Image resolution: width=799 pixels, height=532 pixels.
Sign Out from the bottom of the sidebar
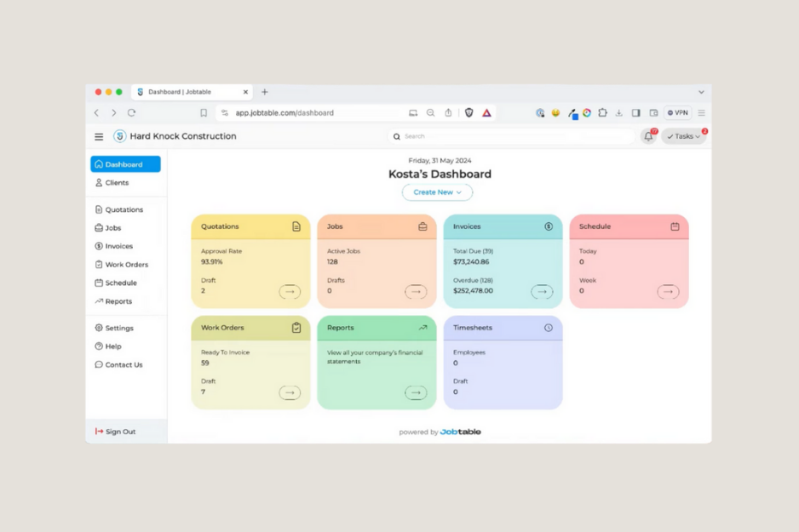(x=115, y=432)
